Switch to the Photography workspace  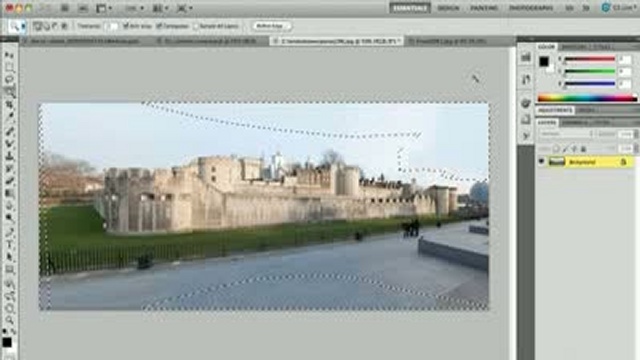point(531,8)
